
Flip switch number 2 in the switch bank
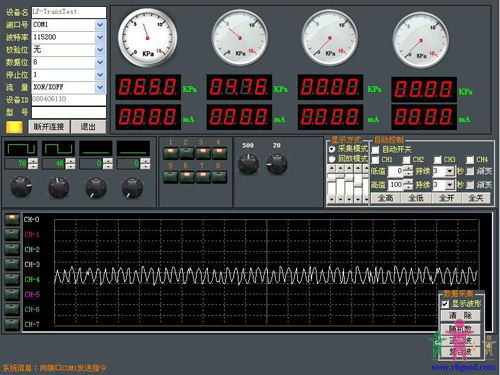click(x=187, y=153)
